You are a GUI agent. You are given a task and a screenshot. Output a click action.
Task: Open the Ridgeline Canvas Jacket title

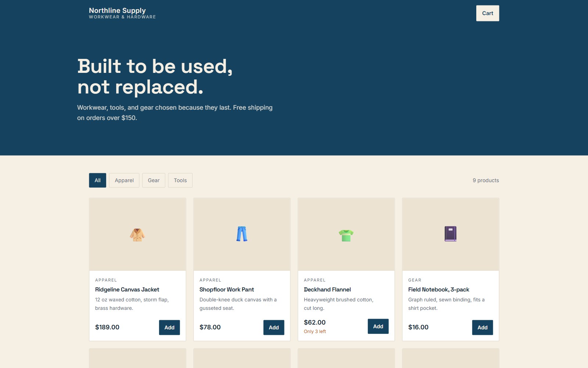point(127,290)
